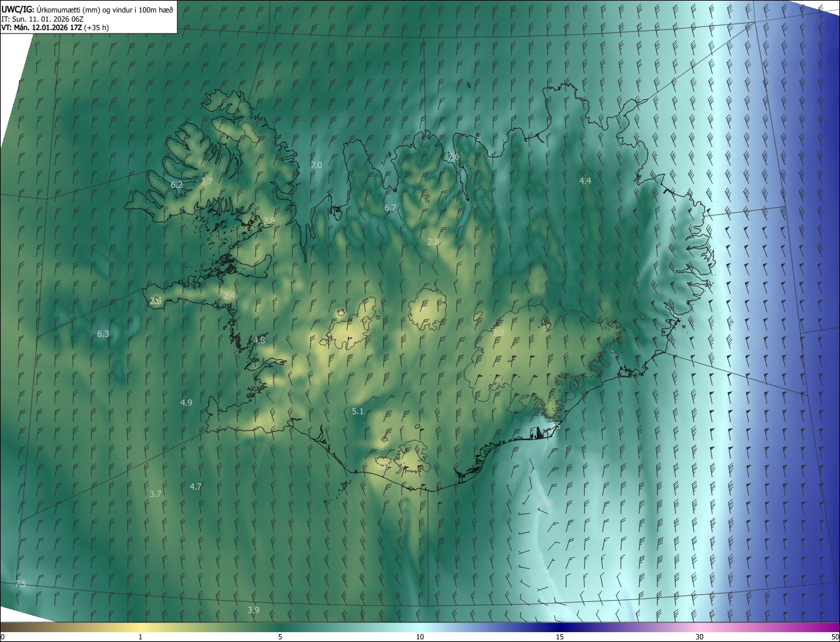
Task: Click the 4.7 value next to 3.7
Action: (x=196, y=487)
